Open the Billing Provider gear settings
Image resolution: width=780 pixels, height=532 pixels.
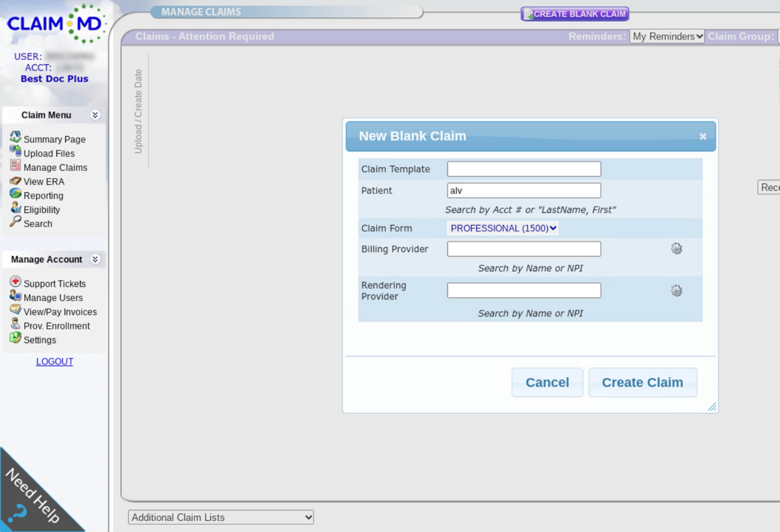click(x=676, y=249)
